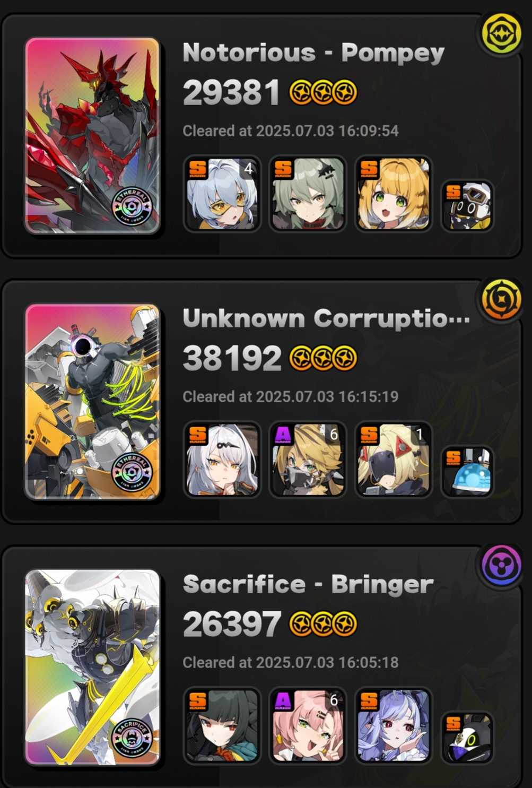The width and height of the screenshot is (532, 788).
Task: Select the green-haired agent in Pompey team
Action: (x=308, y=194)
